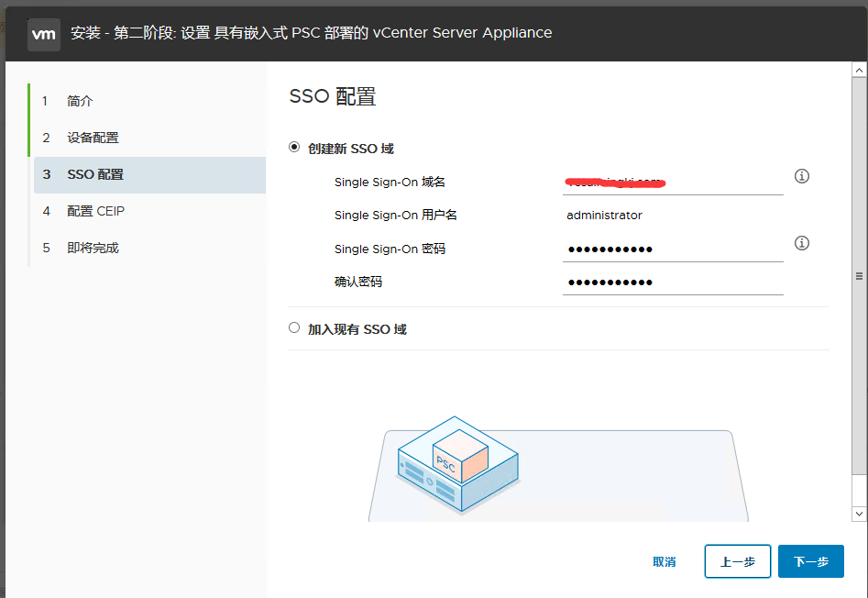Viewport: 868px width, 598px height.
Task: Select step 3 SSO 配置
Action: (x=149, y=175)
